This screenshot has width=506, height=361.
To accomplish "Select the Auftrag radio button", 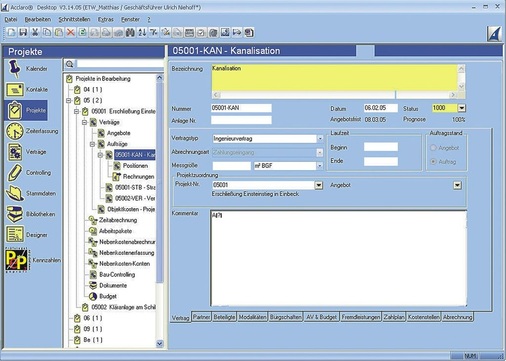I will coord(433,162).
